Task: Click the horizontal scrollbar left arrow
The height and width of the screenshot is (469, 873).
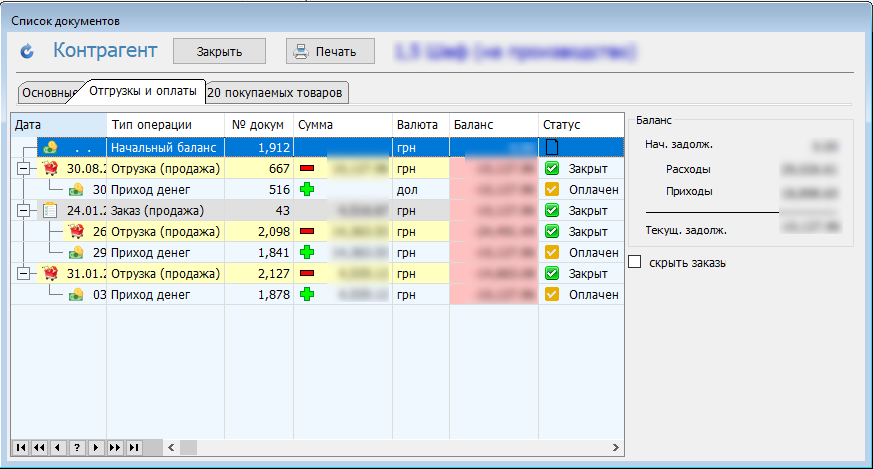Action: coord(171,447)
